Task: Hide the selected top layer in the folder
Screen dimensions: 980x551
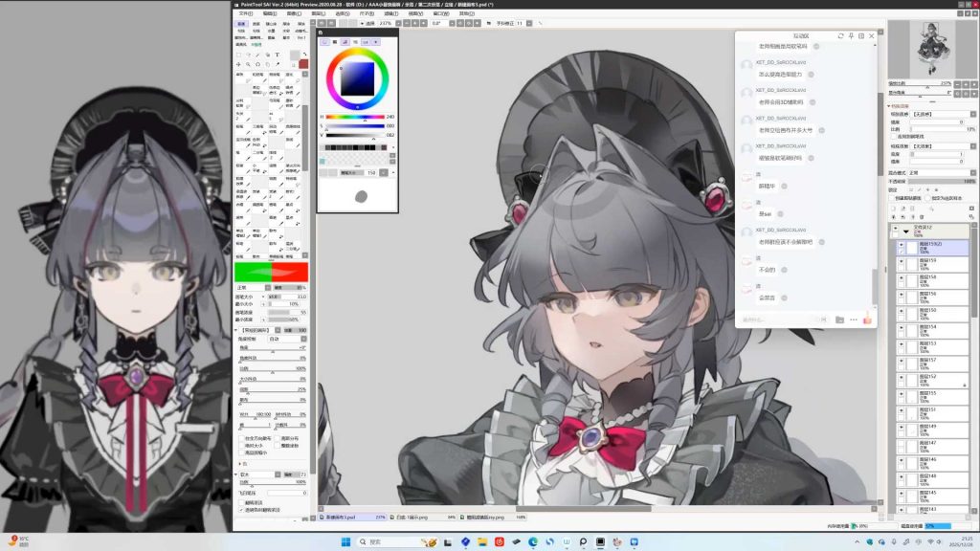Action: pos(902,247)
